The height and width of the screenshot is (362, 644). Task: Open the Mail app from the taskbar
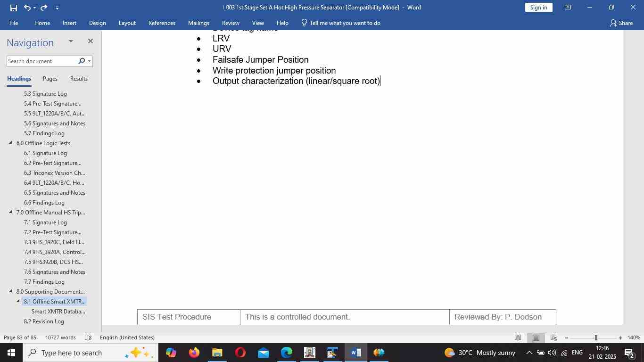pyautogui.click(x=263, y=353)
